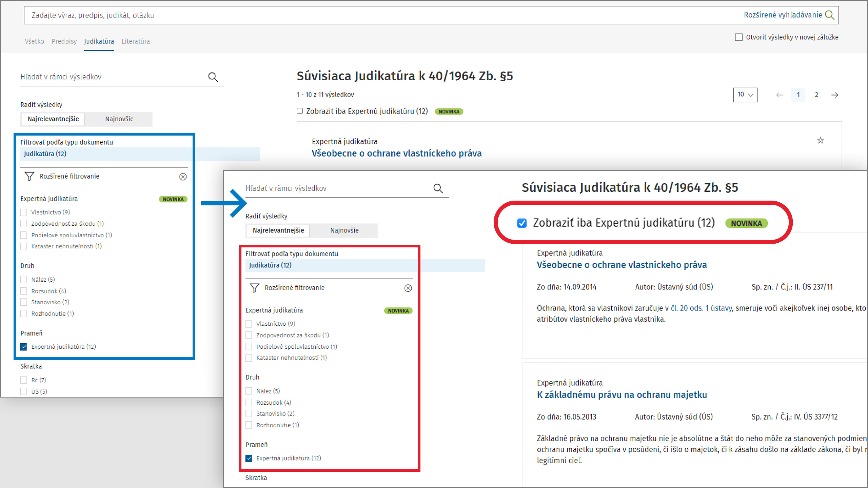Switch to the Predpisy tab
This screenshot has width=868, height=488.
(64, 41)
